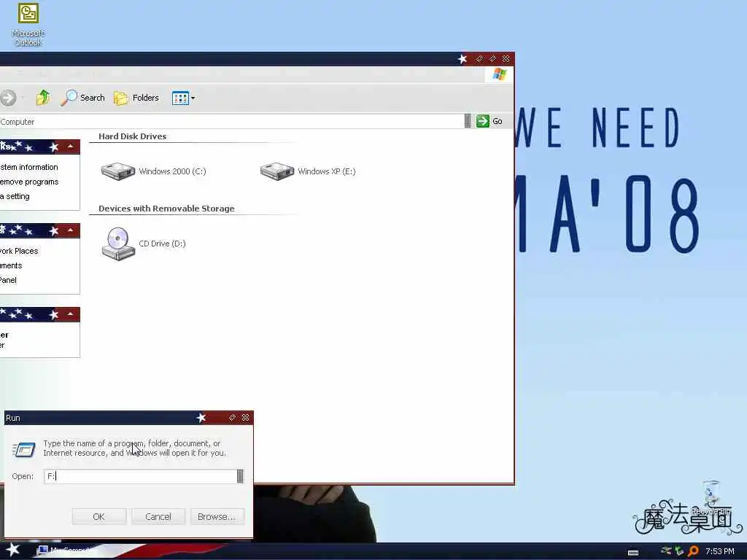
Task: Click the Change a setting link
Action: pos(15,196)
